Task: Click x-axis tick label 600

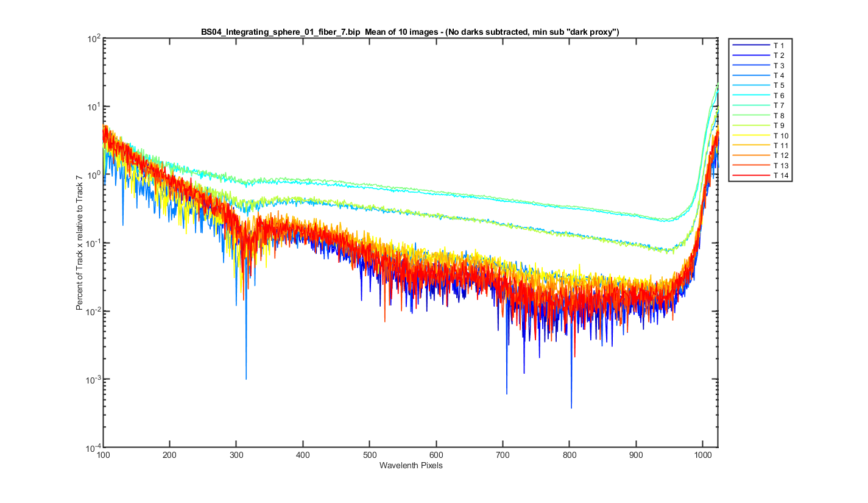Action: click(436, 455)
